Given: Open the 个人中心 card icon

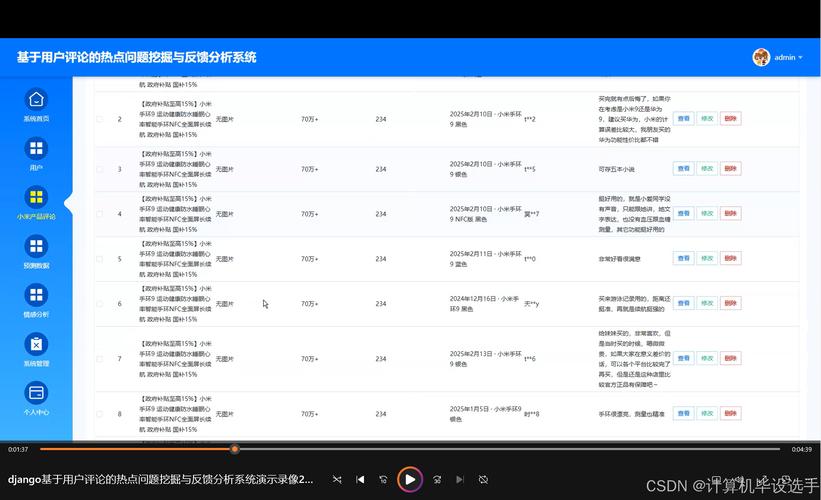Looking at the screenshot, I should (x=36, y=393).
